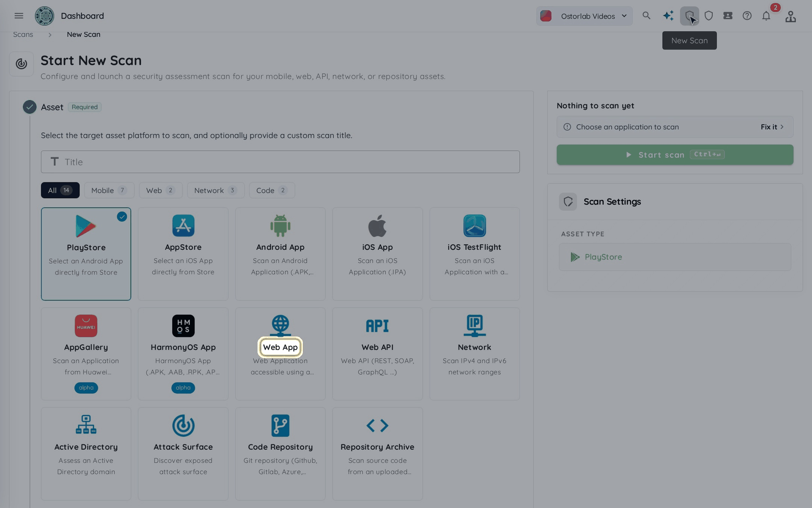Click the Ostorlab logo in the header
Viewport: 812px width, 508px height.
tap(44, 16)
